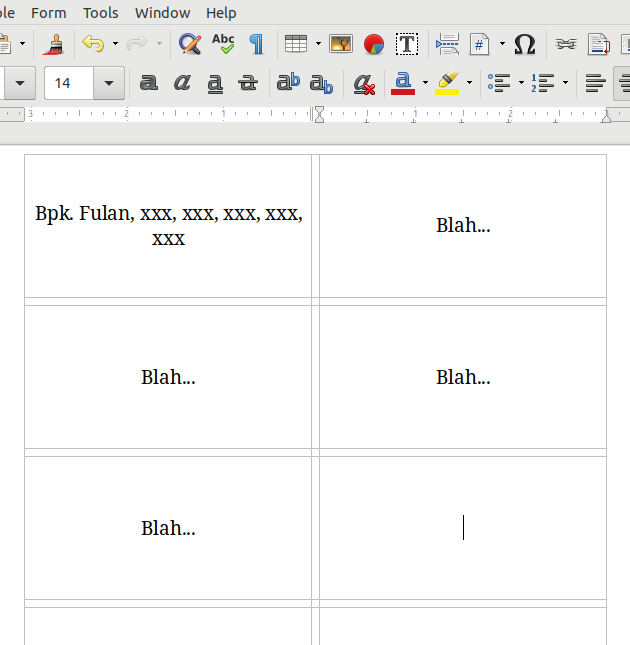Align text left
Image resolution: width=630 pixels, height=645 pixels.
(595, 83)
